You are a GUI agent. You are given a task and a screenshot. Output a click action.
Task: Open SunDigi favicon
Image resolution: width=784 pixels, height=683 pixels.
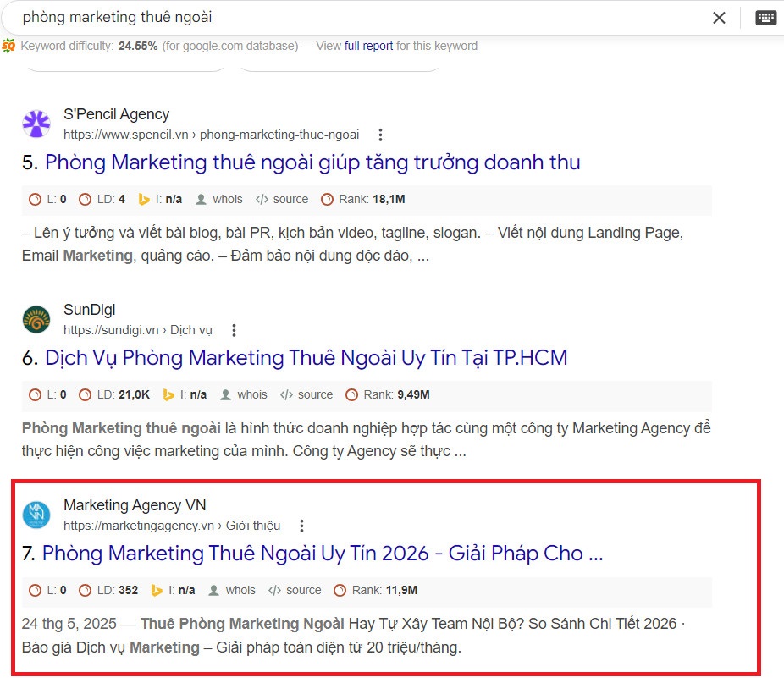pyautogui.click(x=36, y=319)
